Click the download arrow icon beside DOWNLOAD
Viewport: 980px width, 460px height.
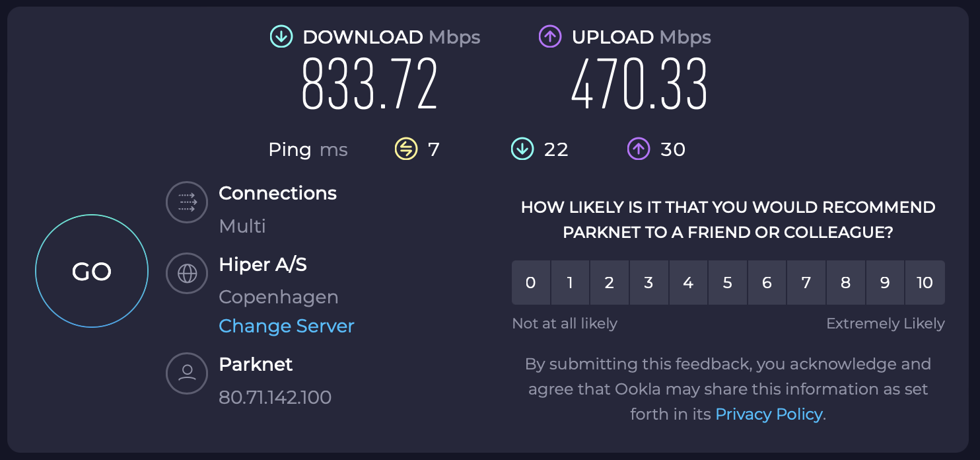[x=281, y=36]
